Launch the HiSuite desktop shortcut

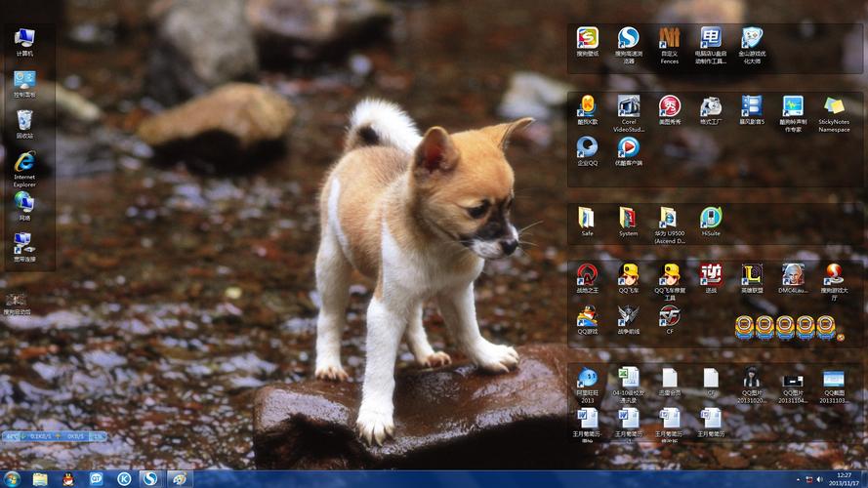(x=711, y=218)
